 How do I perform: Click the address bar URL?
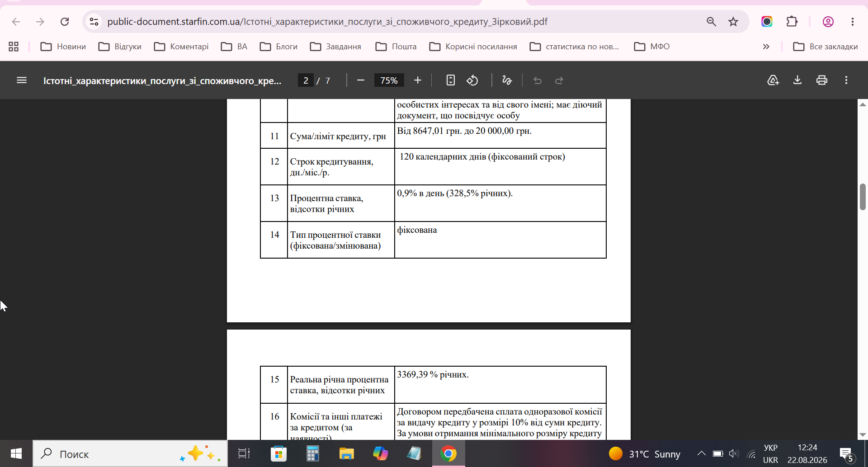(x=327, y=22)
